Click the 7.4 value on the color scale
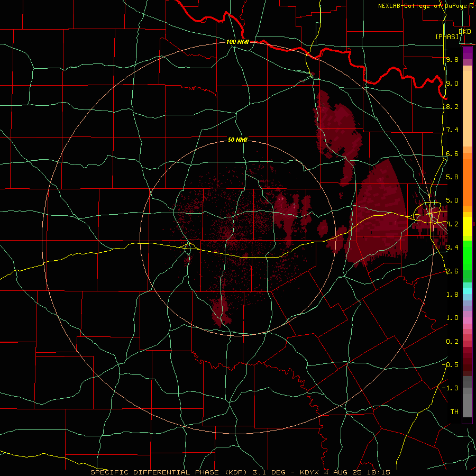476x476 pixels. click(x=452, y=130)
